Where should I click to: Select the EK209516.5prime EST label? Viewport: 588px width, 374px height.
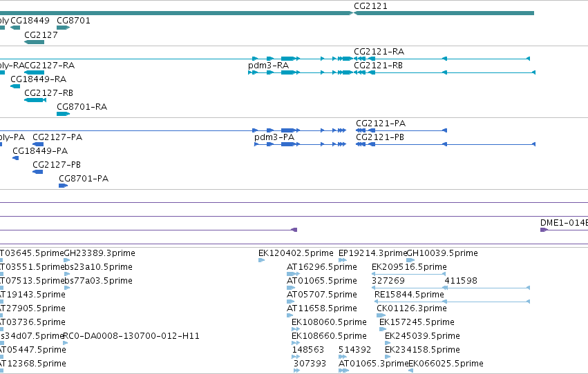click(x=409, y=267)
